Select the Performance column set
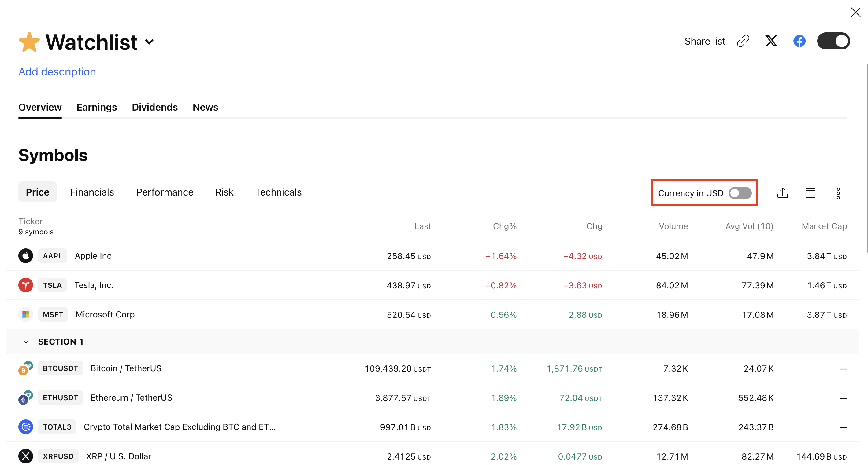The width and height of the screenshot is (868, 465). (165, 192)
